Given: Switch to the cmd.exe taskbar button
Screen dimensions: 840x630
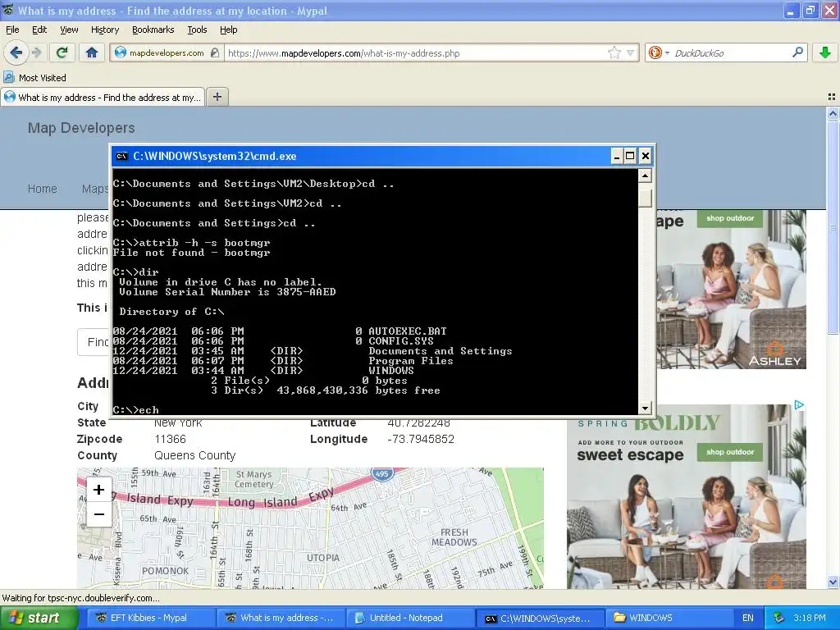Looking at the screenshot, I should pos(540,618).
